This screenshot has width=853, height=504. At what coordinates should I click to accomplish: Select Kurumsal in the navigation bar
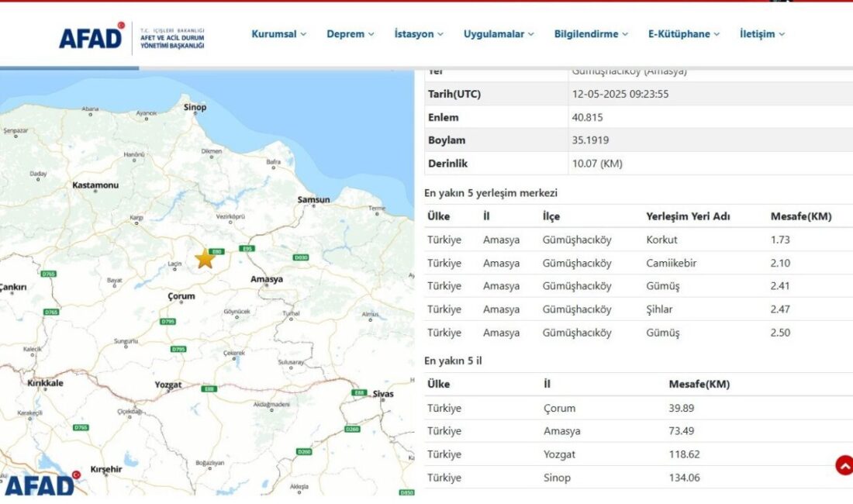pyautogui.click(x=277, y=33)
